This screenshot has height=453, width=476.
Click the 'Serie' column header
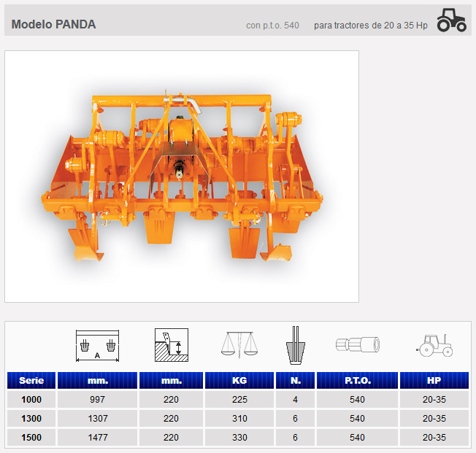[31, 380]
